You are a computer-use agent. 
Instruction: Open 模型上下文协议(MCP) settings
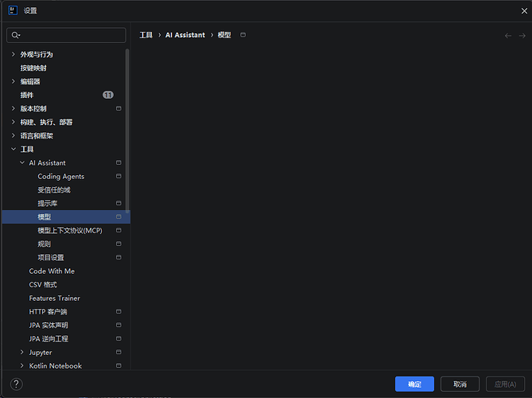tap(70, 231)
